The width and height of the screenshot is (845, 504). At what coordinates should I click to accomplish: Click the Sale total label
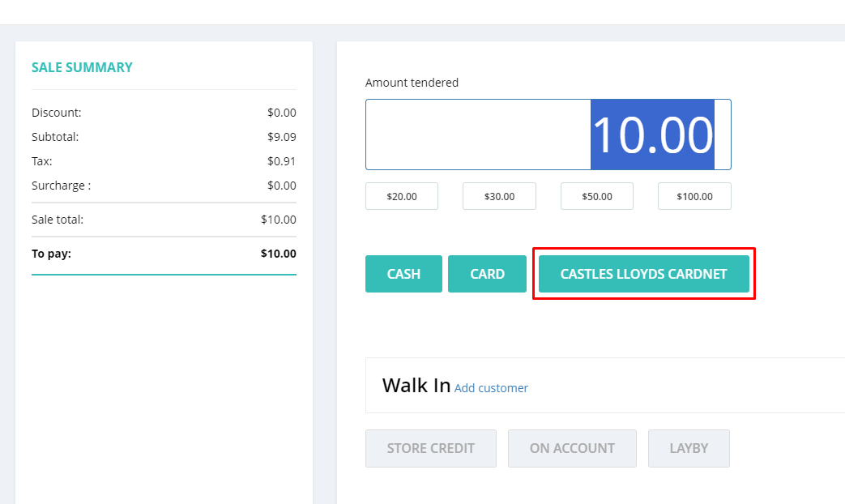(58, 220)
